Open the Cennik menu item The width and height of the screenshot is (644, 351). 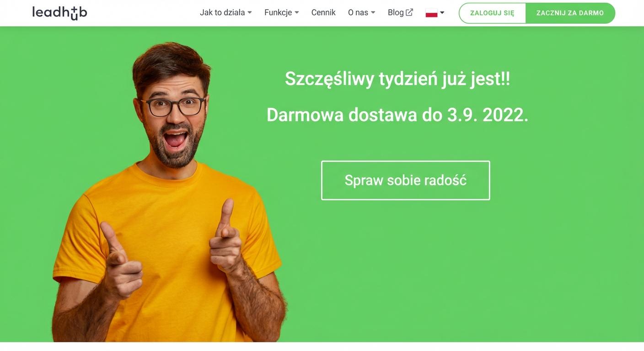(x=323, y=13)
